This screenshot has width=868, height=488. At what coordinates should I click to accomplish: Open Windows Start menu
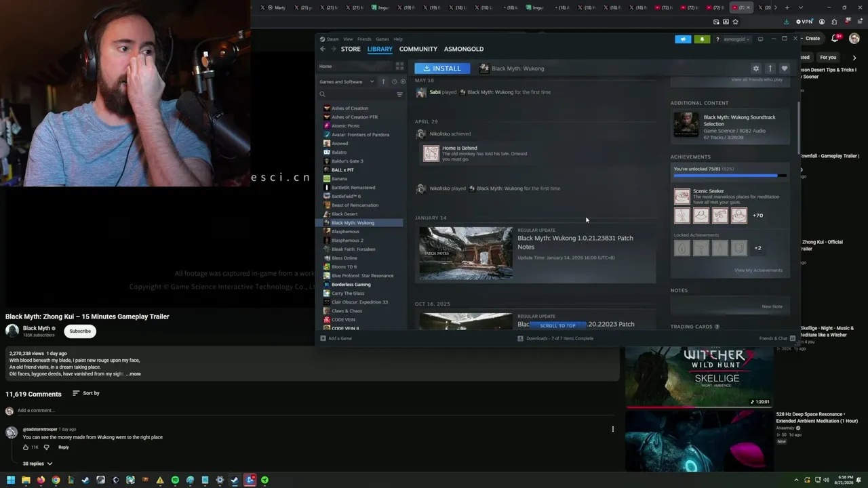tap(11, 481)
